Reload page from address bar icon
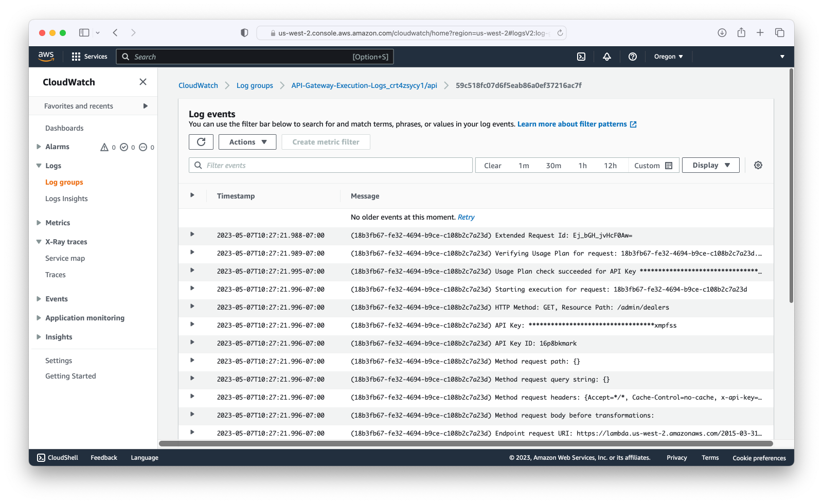 click(x=560, y=33)
